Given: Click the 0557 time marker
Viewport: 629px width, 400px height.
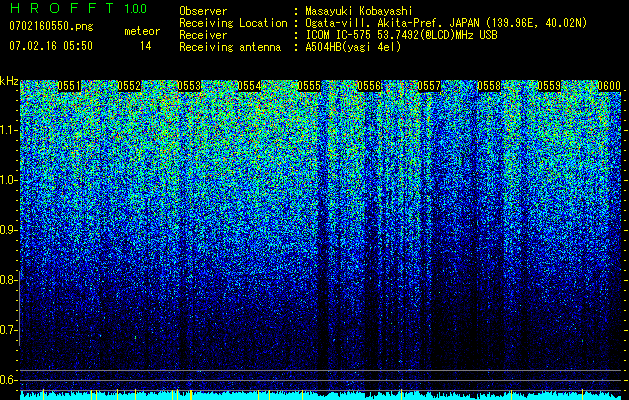Looking at the screenshot, I should [x=429, y=86].
